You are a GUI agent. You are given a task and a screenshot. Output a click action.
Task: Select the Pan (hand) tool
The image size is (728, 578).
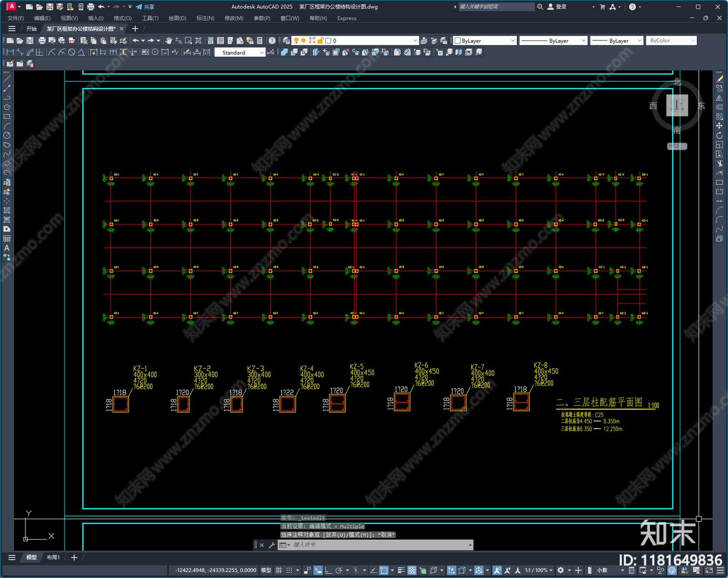(169, 41)
